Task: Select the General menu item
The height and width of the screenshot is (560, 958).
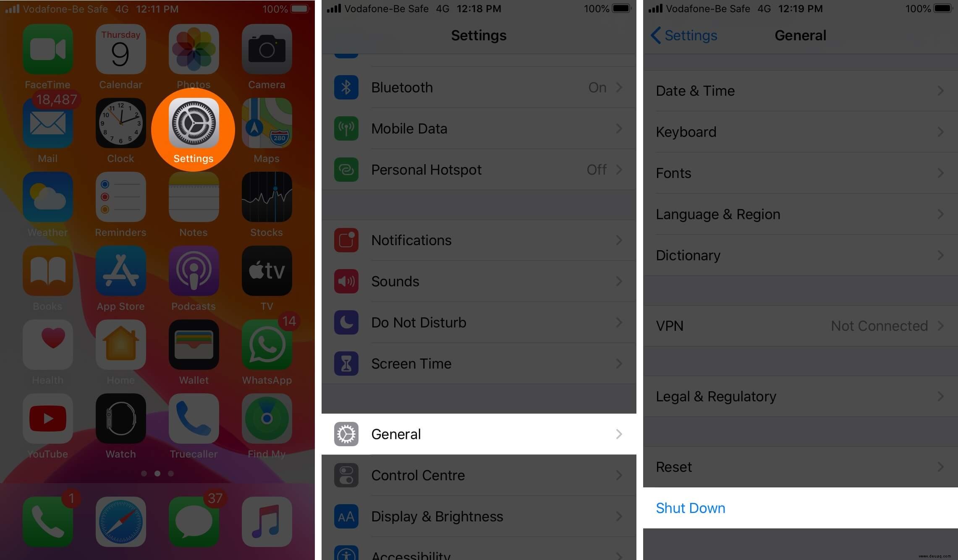Action: [x=478, y=434]
